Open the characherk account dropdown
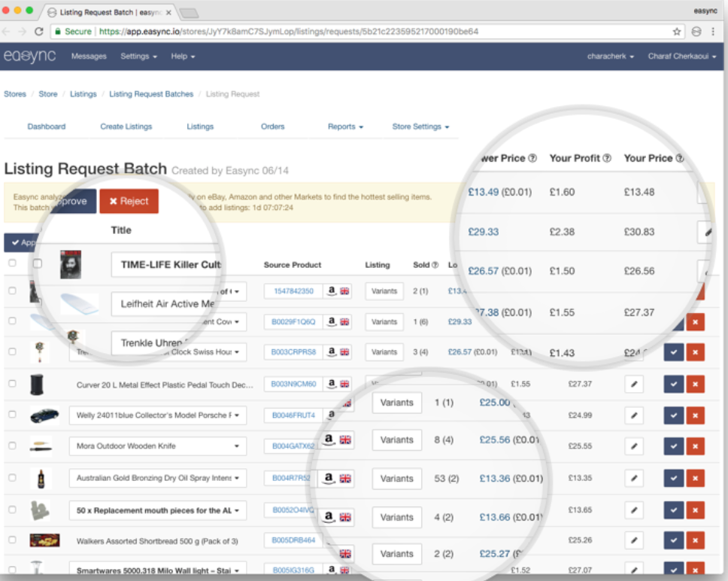 point(610,56)
